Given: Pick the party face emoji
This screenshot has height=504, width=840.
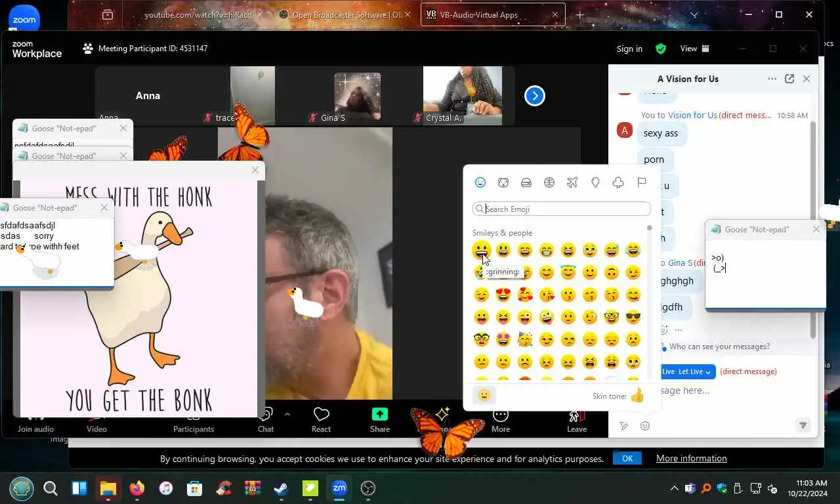Looking at the screenshot, I should (x=525, y=340).
